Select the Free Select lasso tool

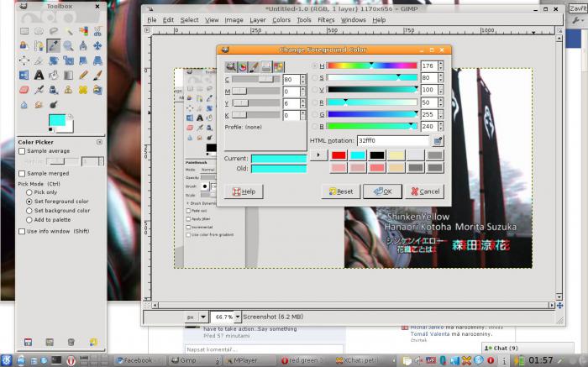(54, 31)
